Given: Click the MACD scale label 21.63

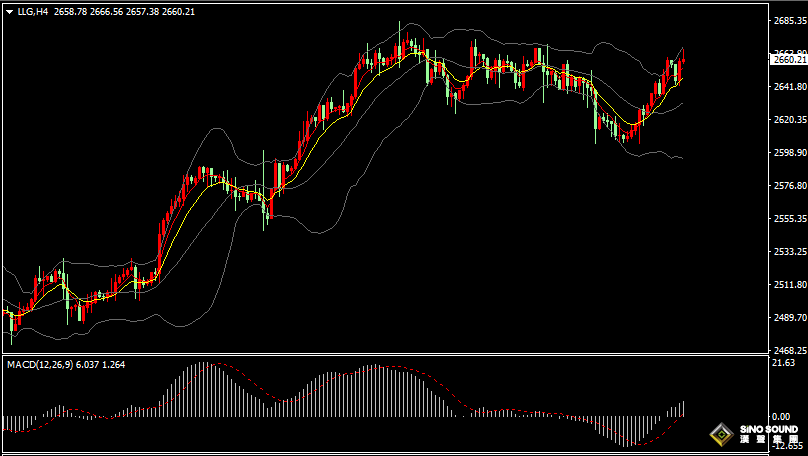Looking at the screenshot, I should pos(784,363).
